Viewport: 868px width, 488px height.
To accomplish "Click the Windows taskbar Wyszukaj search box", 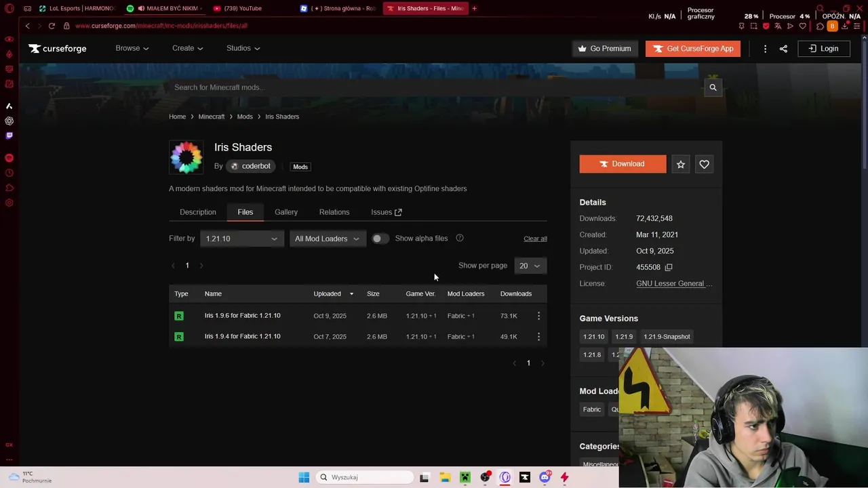I will point(365,477).
